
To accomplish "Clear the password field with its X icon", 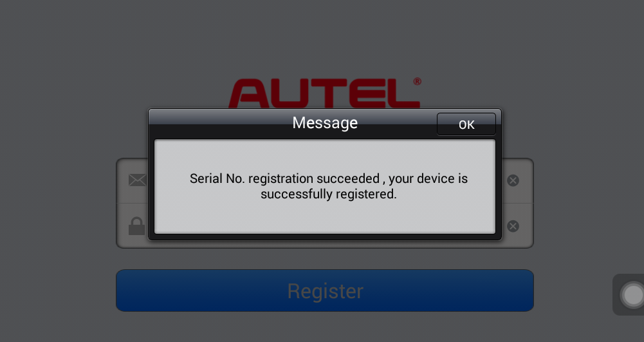I will click(x=513, y=226).
